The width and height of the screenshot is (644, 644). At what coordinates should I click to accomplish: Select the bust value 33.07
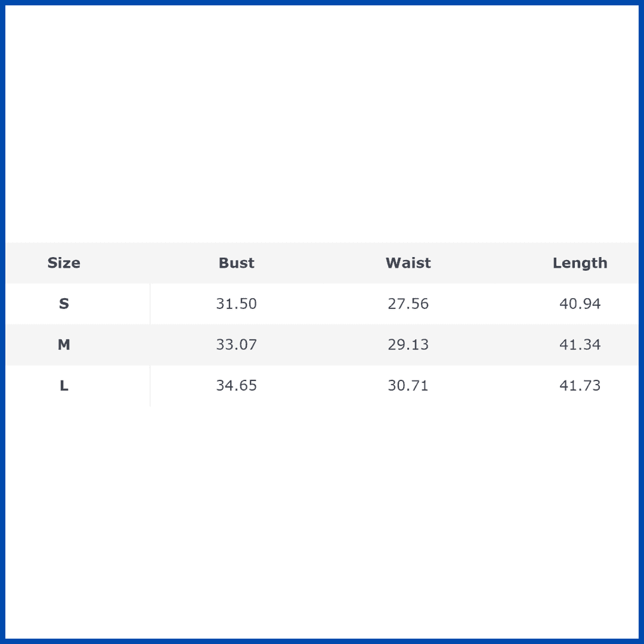click(236, 345)
